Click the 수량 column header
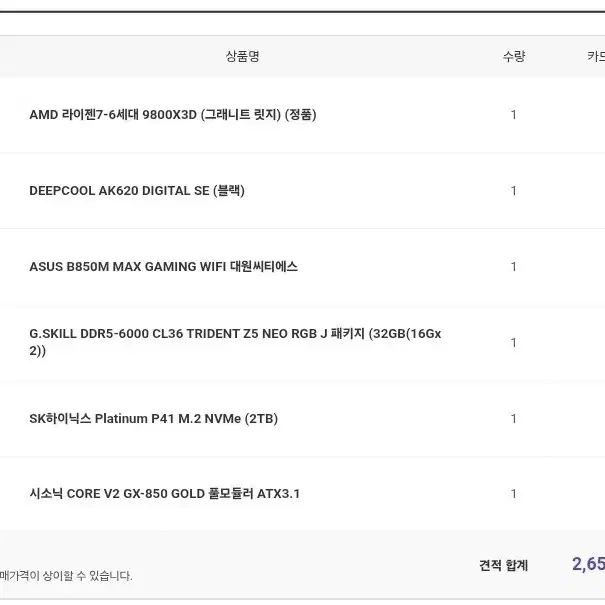605x605 pixels. [x=514, y=57]
